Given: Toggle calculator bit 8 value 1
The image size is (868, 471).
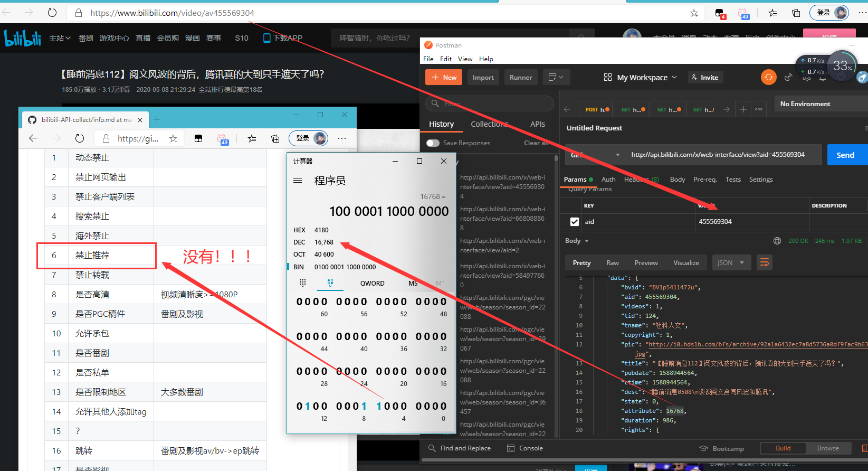Looking at the screenshot, I should pos(364,406).
